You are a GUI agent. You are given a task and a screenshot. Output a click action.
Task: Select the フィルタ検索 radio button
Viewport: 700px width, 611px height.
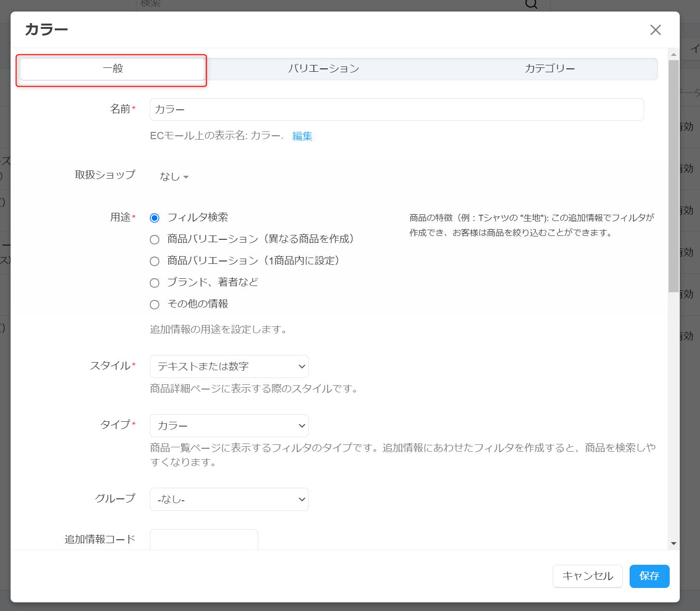click(x=155, y=218)
